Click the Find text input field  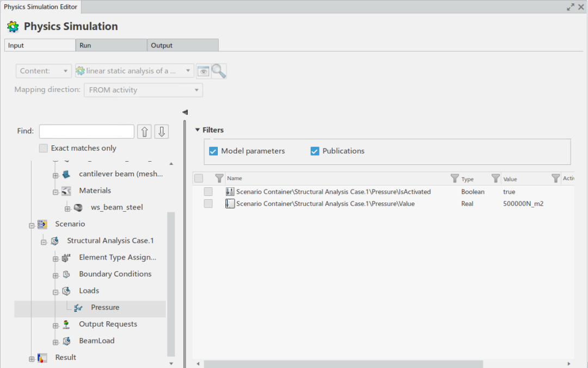pos(87,131)
